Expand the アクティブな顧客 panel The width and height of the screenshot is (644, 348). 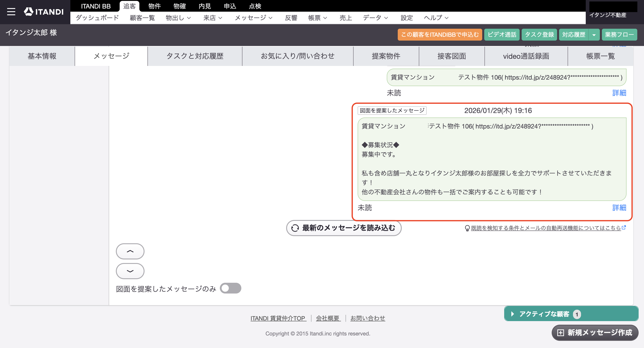point(571,314)
